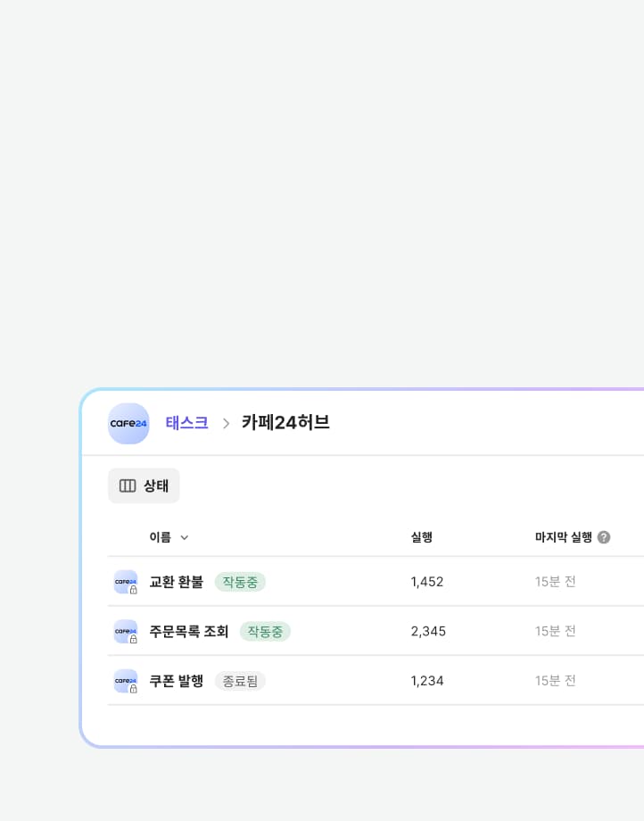Screen dimensions: 644x821
Task: Click the 1,452 execution count for 교환 환불
Action: [x=426, y=581]
